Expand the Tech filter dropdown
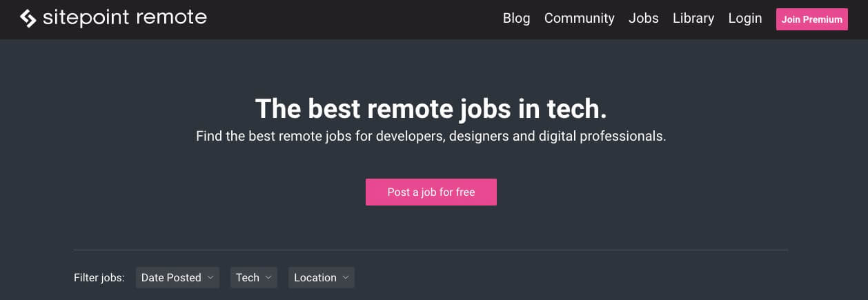 click(x=253, y=277)
